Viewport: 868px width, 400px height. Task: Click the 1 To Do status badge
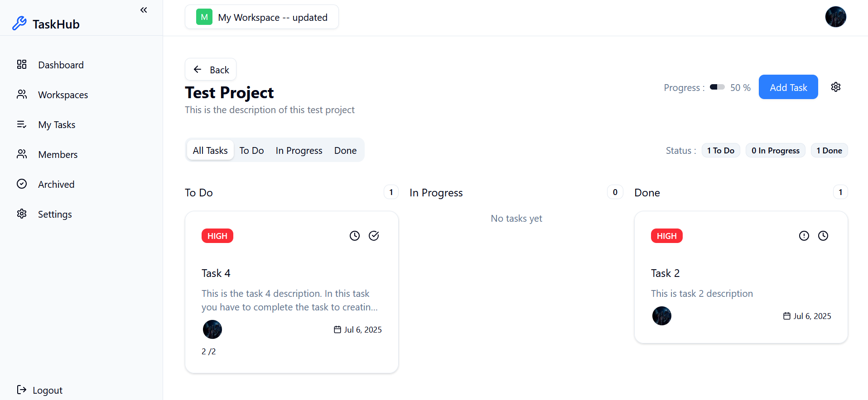pos(721,150)
